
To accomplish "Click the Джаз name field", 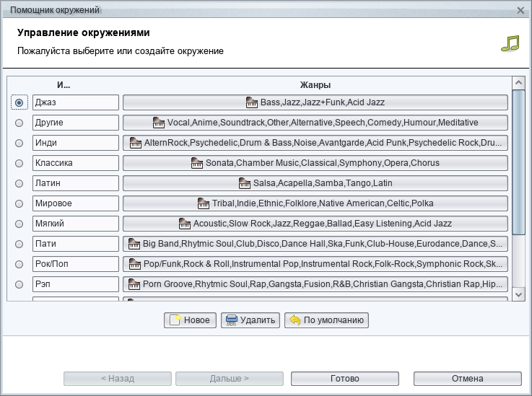I will 76,102.
